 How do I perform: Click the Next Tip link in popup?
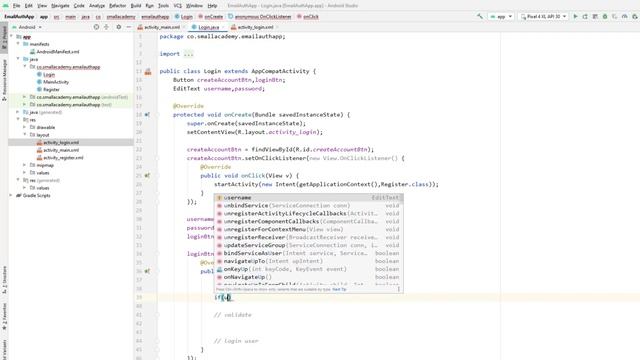pyautogui.click(x=339, y=289)
